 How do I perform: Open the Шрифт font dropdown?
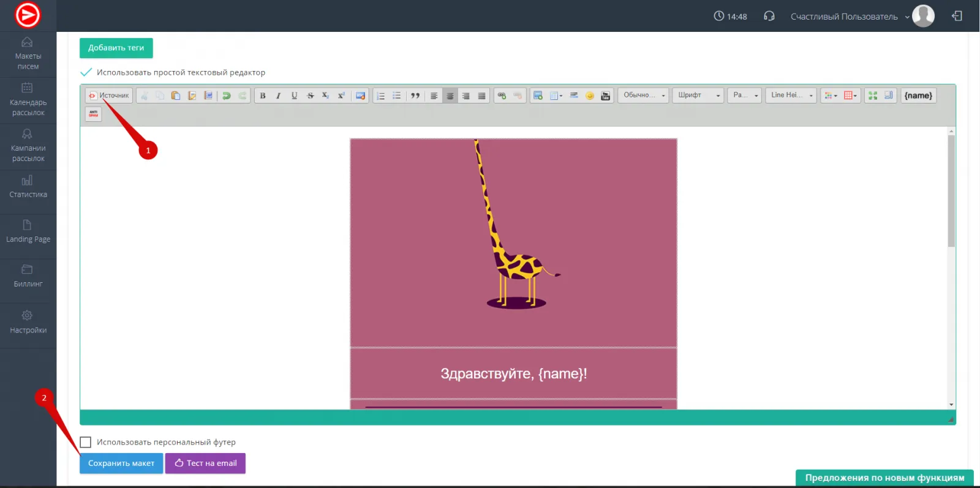tap(699, 96)
